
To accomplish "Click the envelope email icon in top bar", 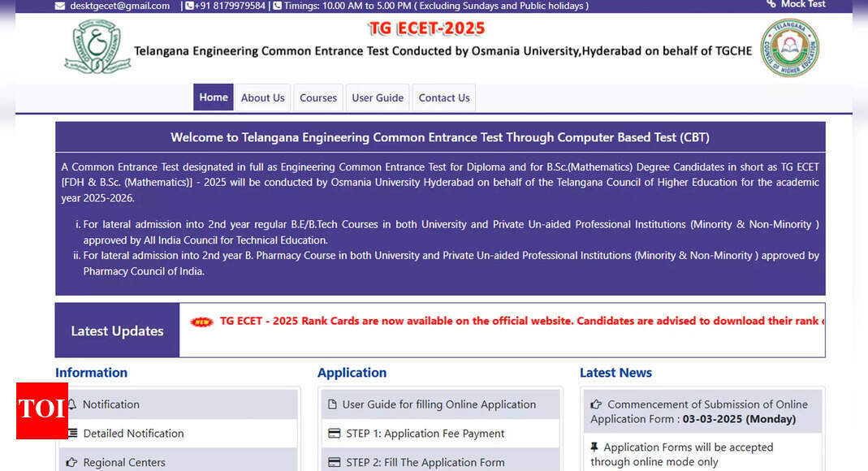I will [60, 6].
